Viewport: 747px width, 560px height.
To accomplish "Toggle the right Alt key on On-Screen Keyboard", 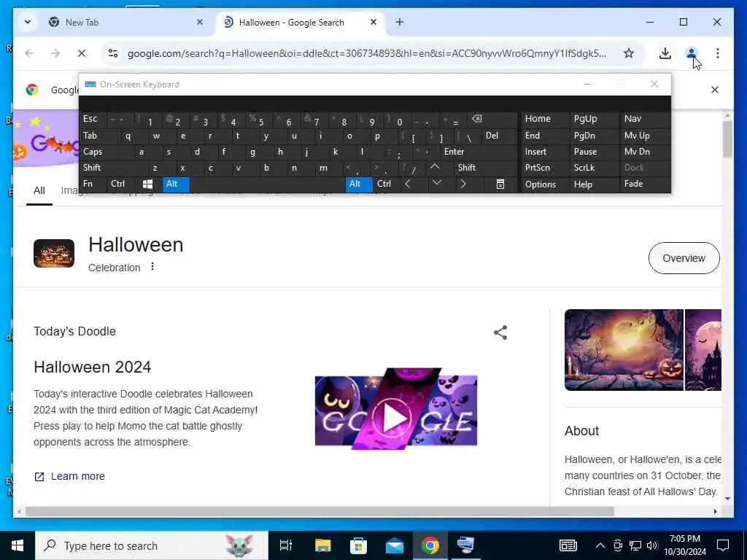I will 359,184.
